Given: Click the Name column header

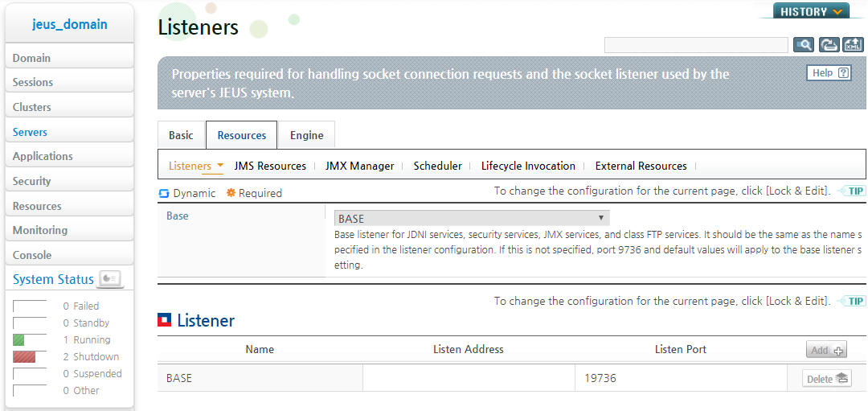Looking at the screenshot, I should [260, 350].
